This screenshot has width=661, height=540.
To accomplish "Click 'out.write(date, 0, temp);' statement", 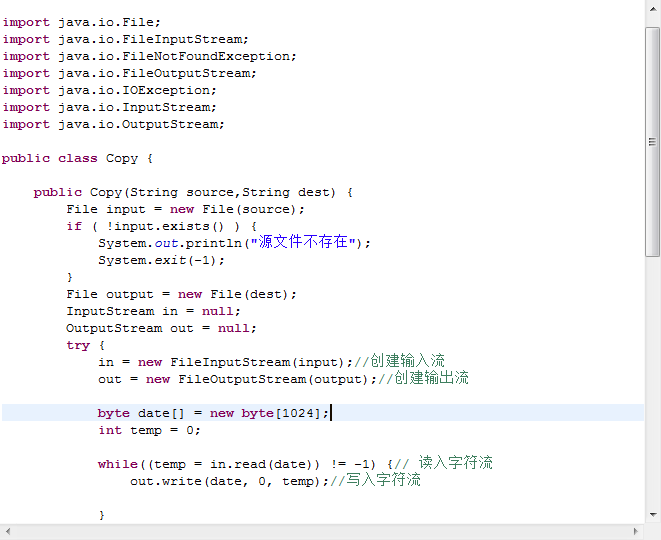I will 229,481.
